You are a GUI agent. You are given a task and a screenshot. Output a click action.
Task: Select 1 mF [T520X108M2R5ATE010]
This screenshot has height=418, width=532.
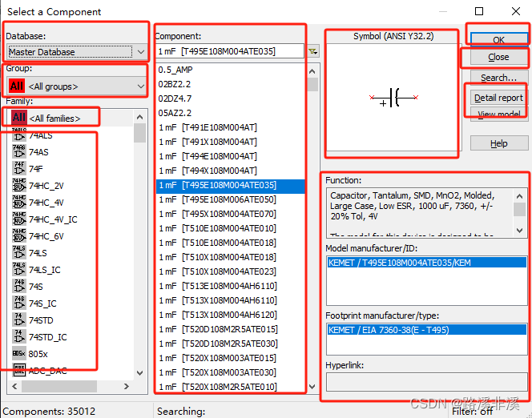(231, 387)
